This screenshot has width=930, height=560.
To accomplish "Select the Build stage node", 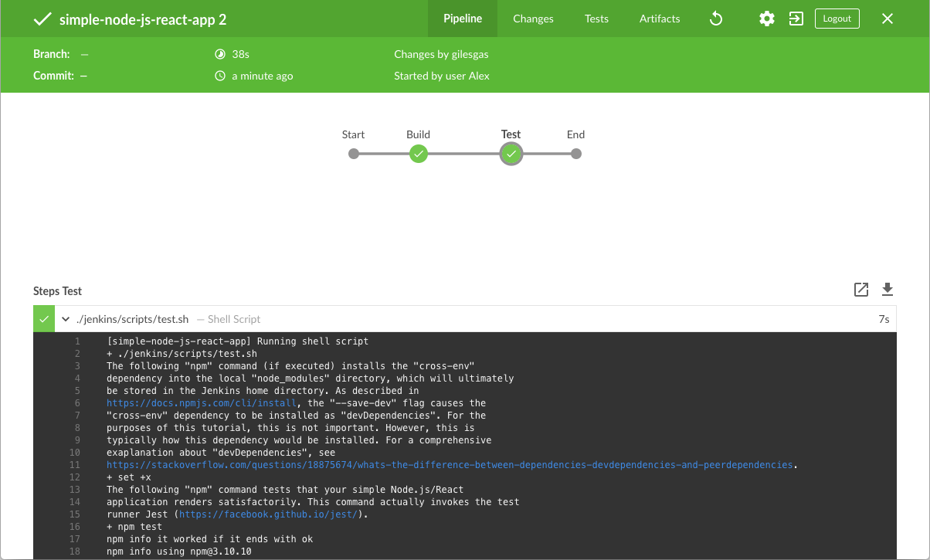I will (x=418, y=154).
